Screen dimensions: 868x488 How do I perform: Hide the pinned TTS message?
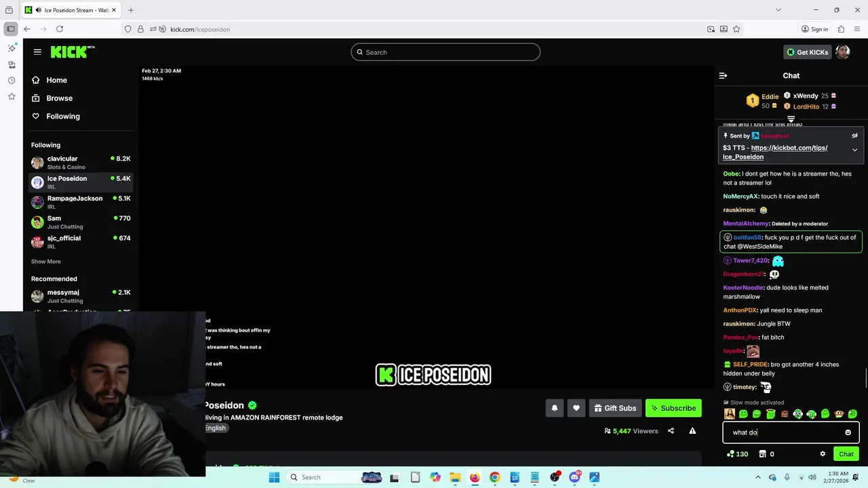[854, 136]
